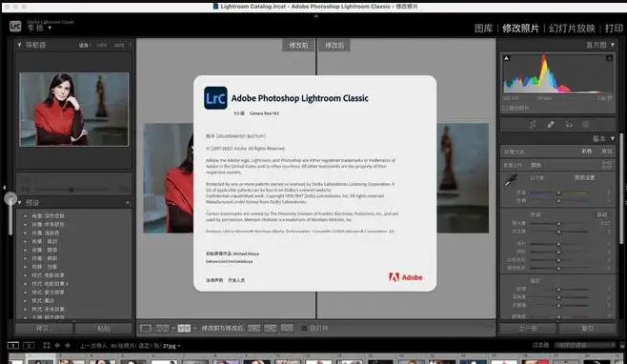Switch to the 幻灯片放映 Slideshow module
Viewport: 627px width, 364px height.
572,29
